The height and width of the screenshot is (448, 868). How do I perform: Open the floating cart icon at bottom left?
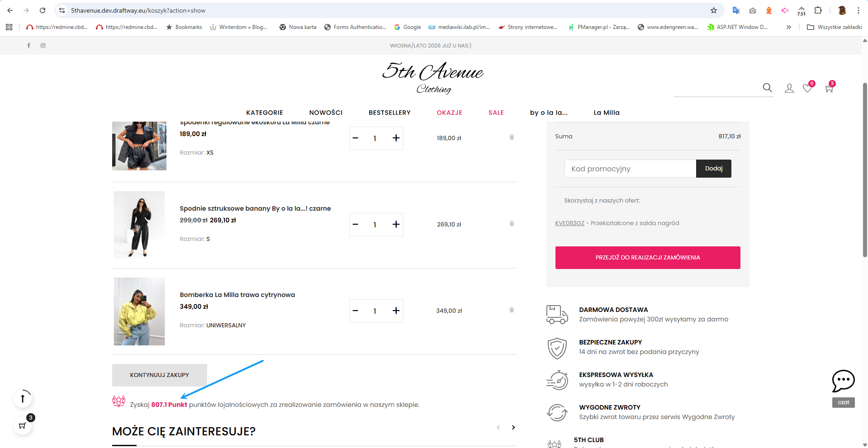click(23, 425)
